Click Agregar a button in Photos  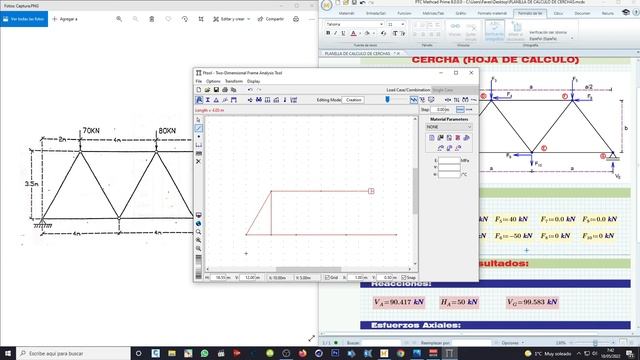pyautogui.click(x=65, y=19)
